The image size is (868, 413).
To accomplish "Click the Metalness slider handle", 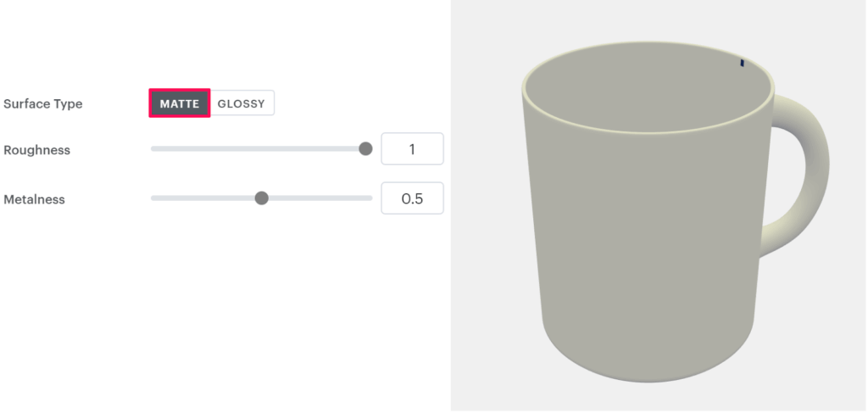I will [x=262, y=198].
